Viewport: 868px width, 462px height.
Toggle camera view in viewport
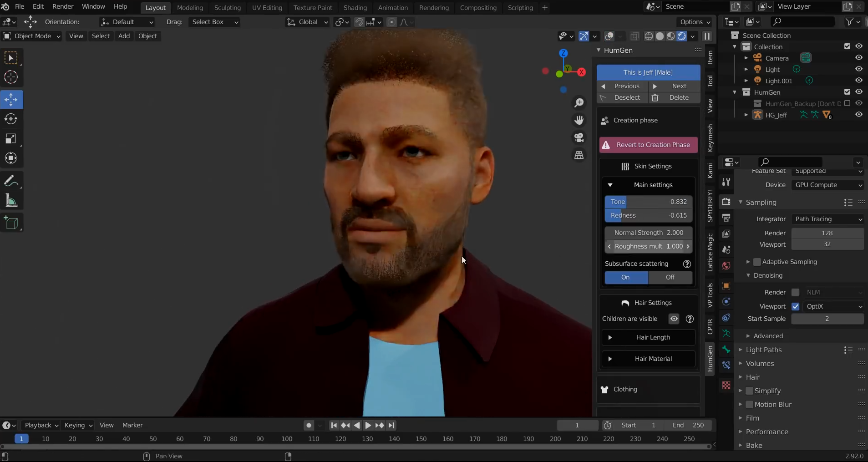pyautogui.click(x=579, y=137)
